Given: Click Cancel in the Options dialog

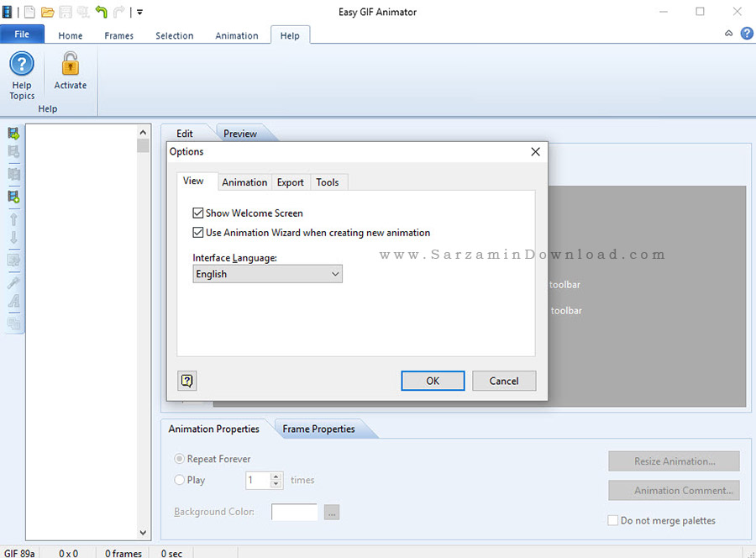Looking at the screenshot, I should click(504, 381).
